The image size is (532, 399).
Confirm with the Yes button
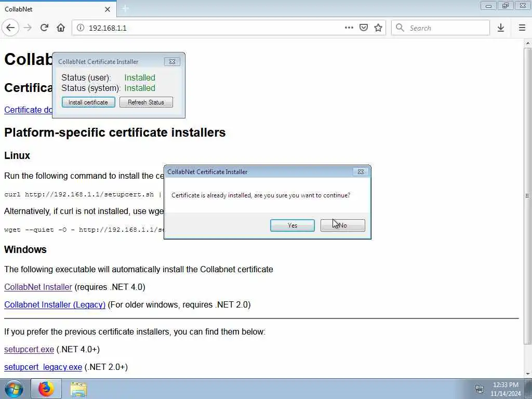pos(292,225)
